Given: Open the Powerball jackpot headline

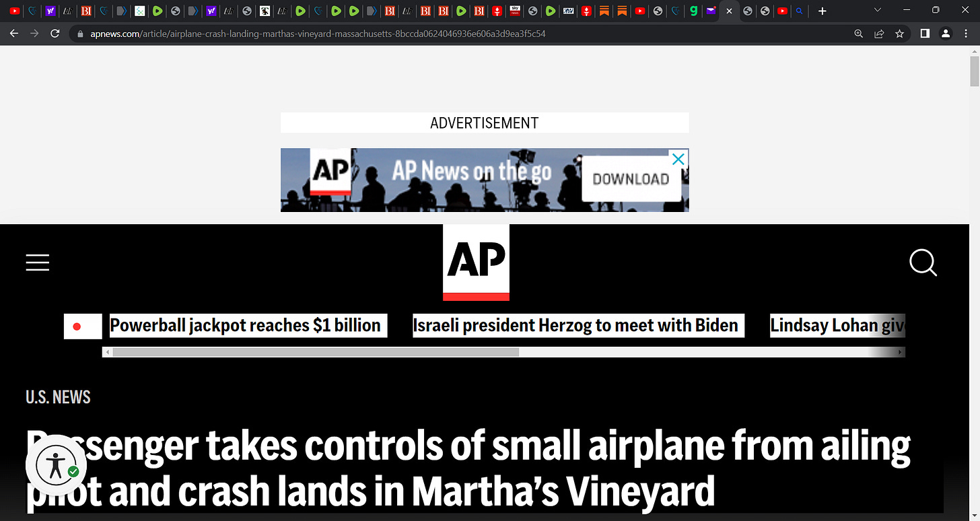Looking at the screenshot, I should (245, 326).
